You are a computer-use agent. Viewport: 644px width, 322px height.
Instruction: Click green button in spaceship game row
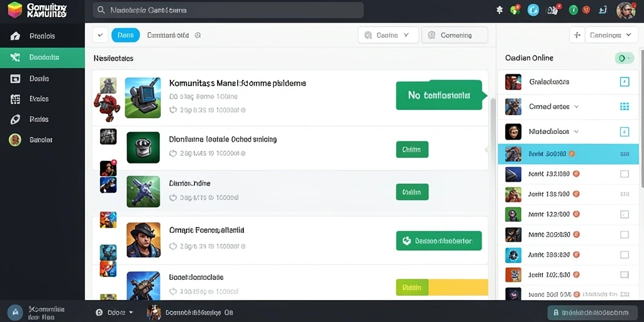[412, 192]
